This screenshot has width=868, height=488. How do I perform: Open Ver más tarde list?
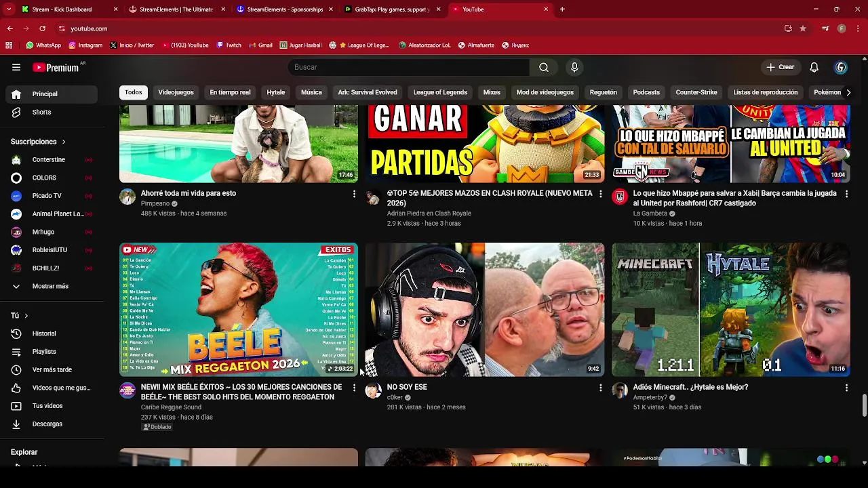click(53, 370)
